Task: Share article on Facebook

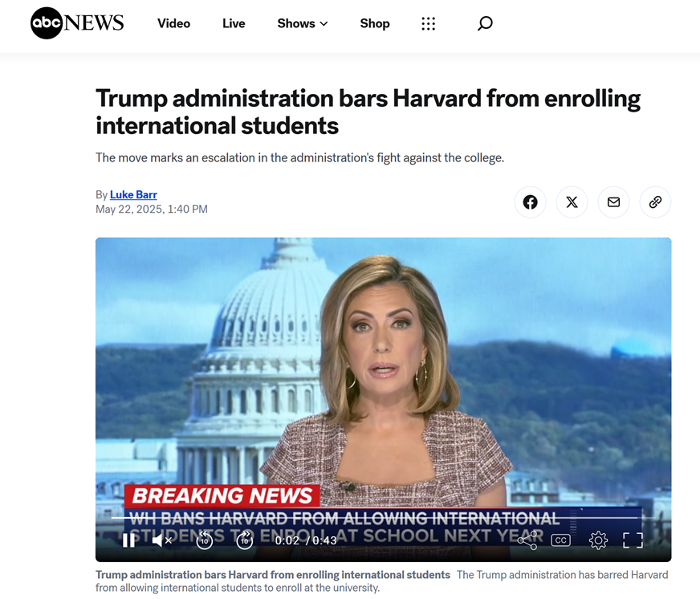Action: click(x=530, y=202)
